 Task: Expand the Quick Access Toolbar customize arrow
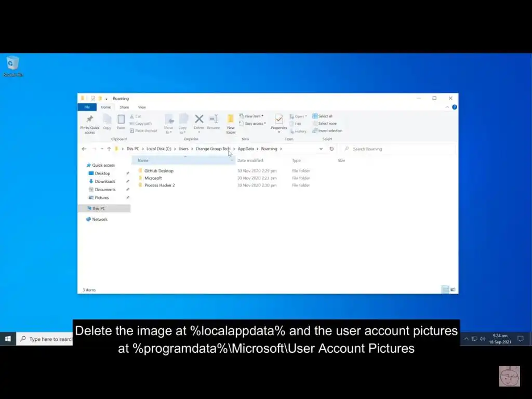tap(106, 99)
